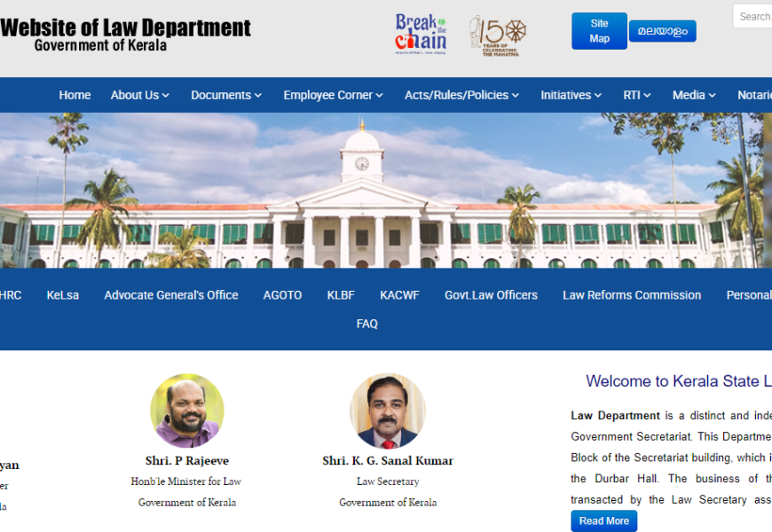772x532 pixels.
Task: Expand Acts/Rules/Policies dropdown
Action: [x=461, y=95]
